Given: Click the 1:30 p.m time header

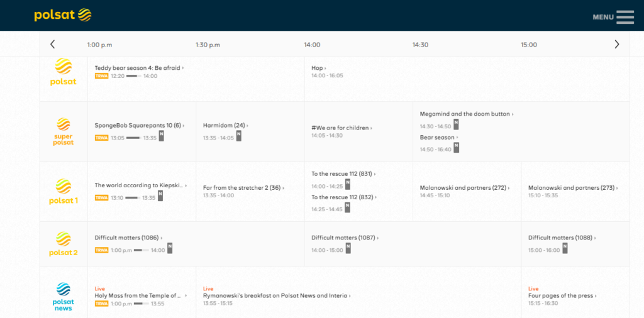Looking at the screenshot, I should tap(208, 45).
